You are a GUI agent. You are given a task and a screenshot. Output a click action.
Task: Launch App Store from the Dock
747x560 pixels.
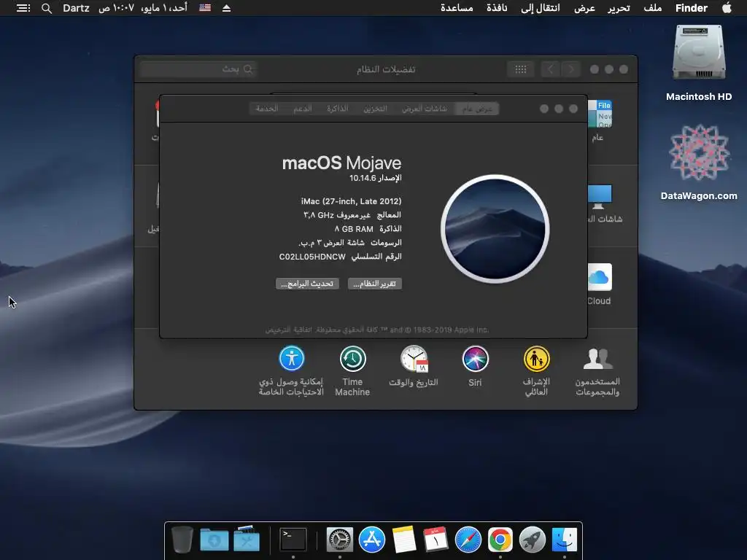click(x=372, y=540)
